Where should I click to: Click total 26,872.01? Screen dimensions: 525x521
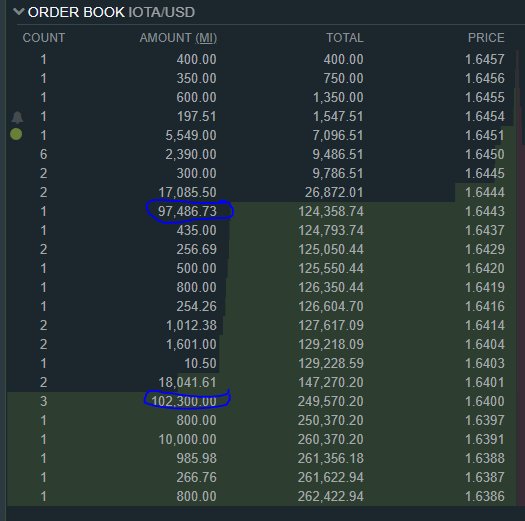pyautogui.click(x=334, y=192)
